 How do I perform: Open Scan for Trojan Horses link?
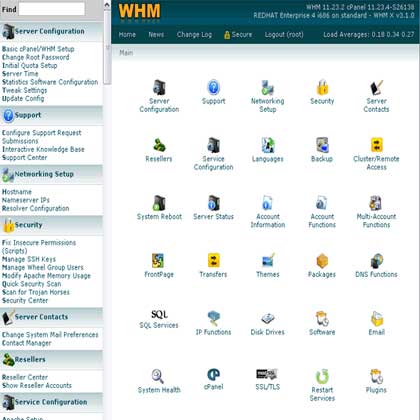coord(36,292)
